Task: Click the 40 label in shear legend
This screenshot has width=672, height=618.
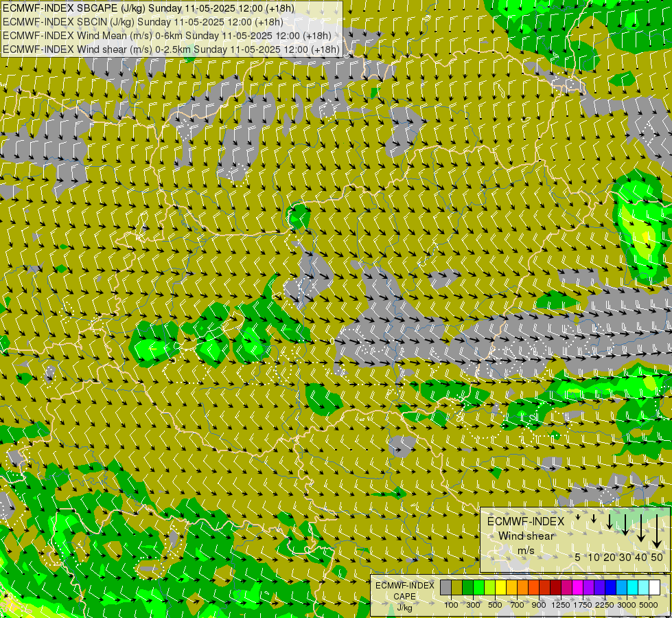Action: pyautogui.click(x=641, y=558)
